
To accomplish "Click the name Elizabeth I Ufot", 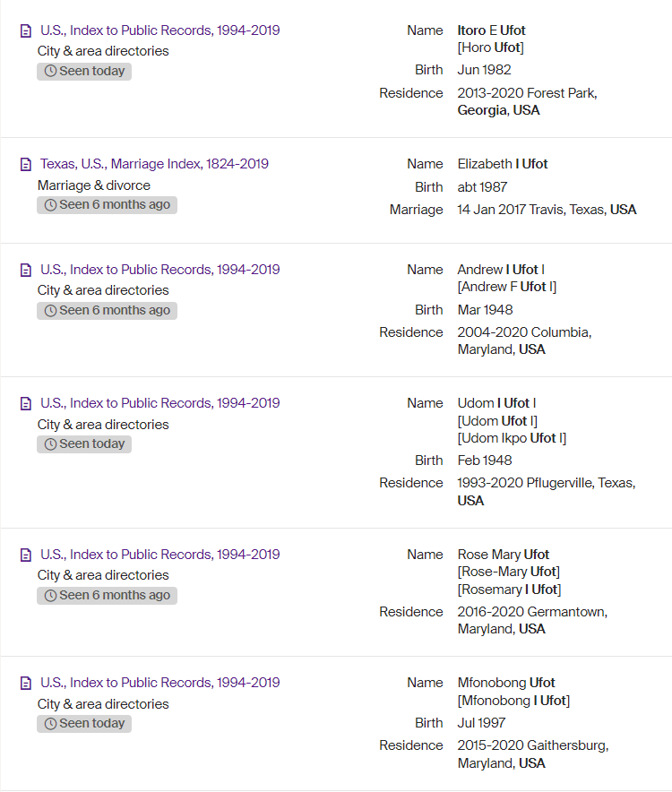I will (502, 164).
